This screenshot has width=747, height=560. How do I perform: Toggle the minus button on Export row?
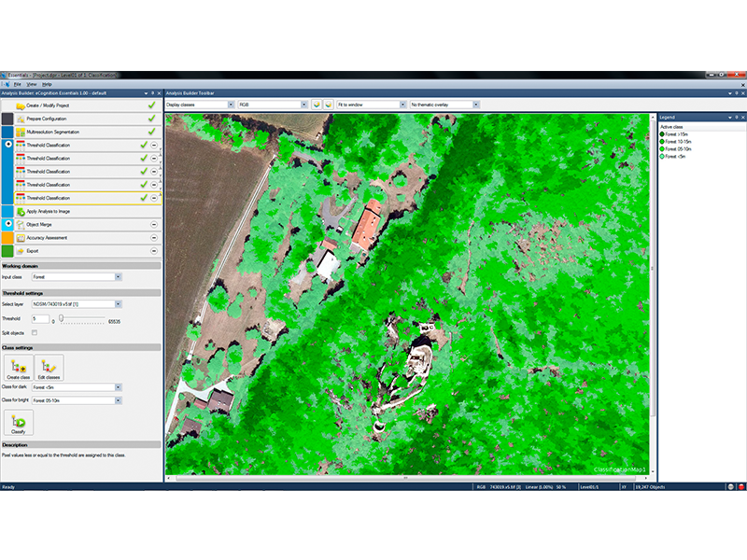(153, 251)
